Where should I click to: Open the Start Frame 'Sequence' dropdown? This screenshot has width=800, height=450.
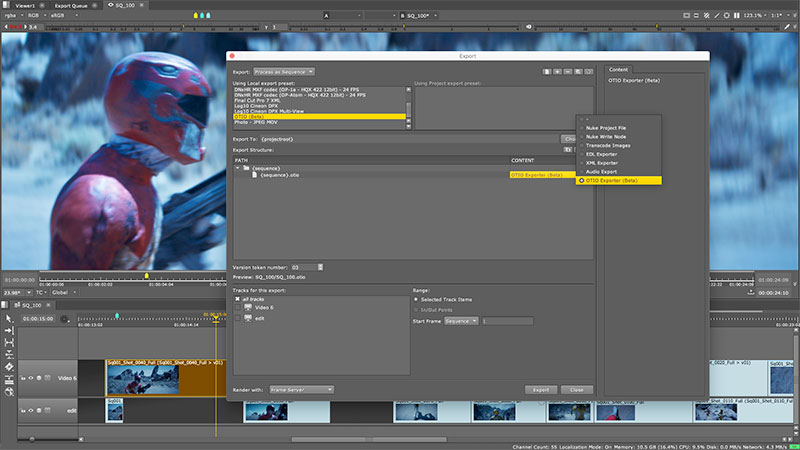point(461,321)
